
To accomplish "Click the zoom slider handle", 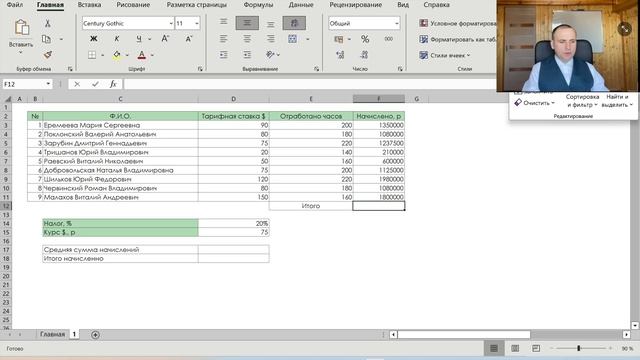I will tap(578, 348).
